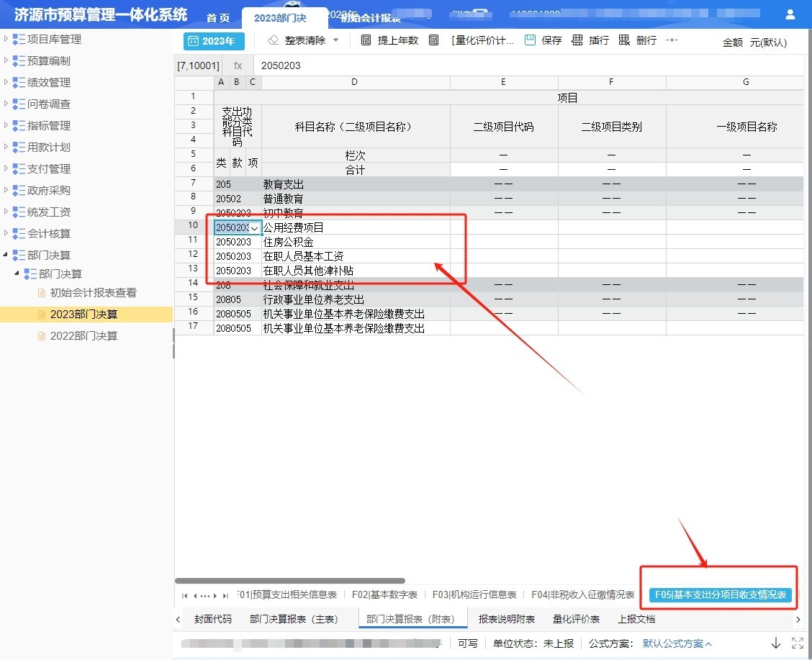Click the down arrow icon in status bar
This screenshot has width=812, height=660.
(x=776, y=643)
